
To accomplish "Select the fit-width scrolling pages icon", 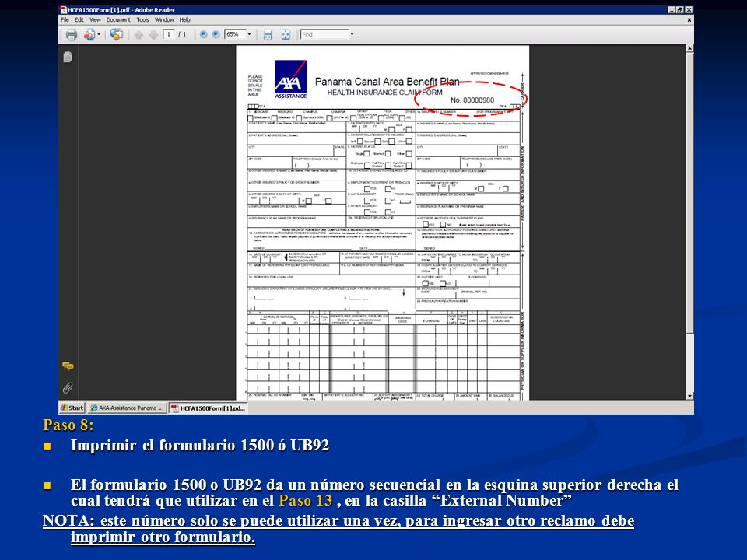I will (x=268, y=34).
